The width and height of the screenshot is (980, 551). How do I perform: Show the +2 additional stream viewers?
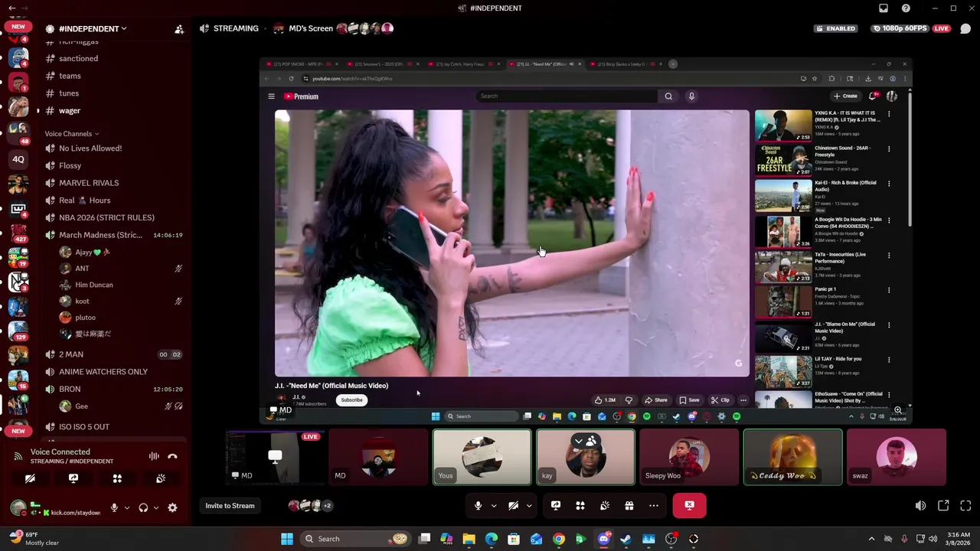(327, 506)
